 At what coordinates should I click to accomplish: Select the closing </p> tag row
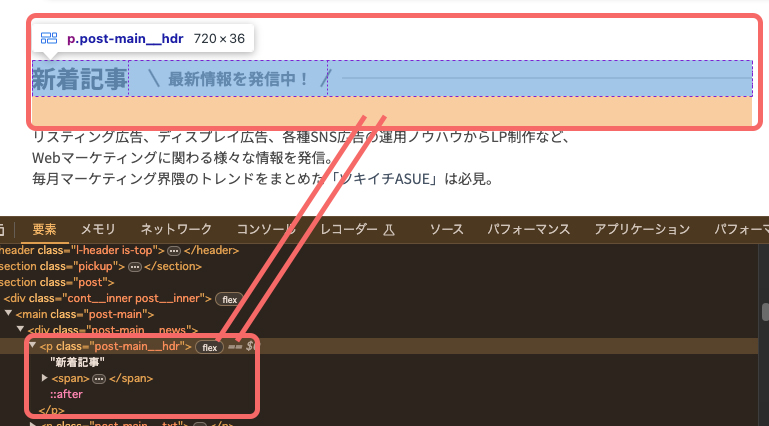51,410
